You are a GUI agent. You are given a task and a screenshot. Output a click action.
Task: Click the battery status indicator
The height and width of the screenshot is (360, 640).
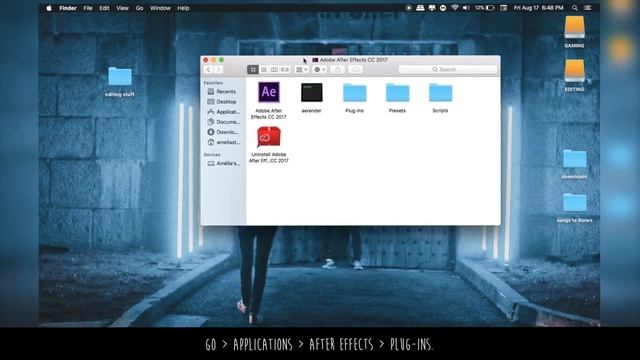coord(484,8)
